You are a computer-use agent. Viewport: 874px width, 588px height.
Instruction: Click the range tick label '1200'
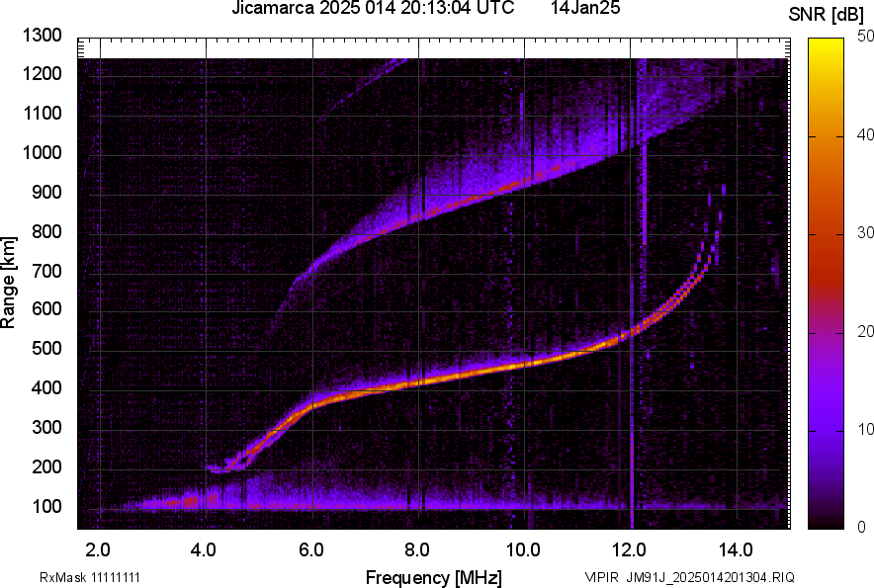(42, 73)
